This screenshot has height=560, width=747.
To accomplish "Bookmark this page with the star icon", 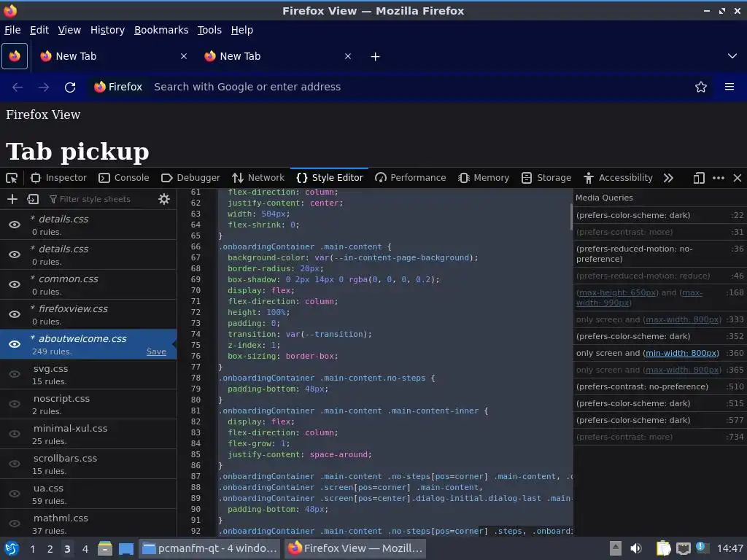I will pos(701,87).
